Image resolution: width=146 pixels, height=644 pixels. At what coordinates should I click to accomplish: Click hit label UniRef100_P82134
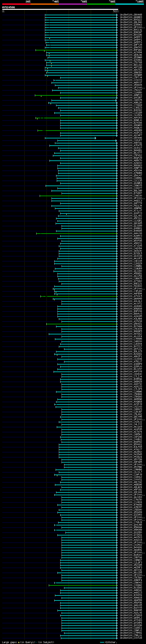tap(131, 206)
